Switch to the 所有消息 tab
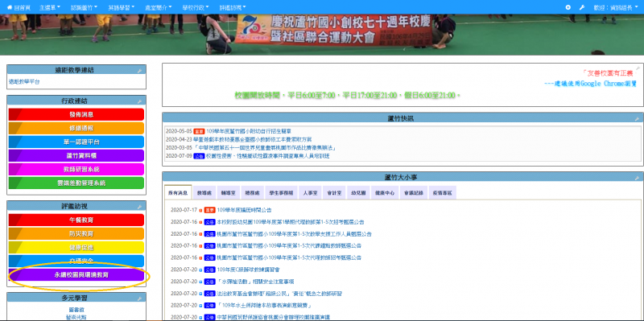The height and width of the screenshot is (321, 644). tap(178, 192)
